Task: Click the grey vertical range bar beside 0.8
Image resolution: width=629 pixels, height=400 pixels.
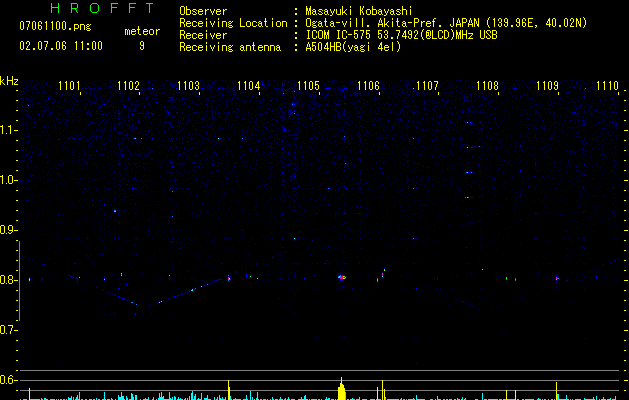Action: pyautogui.click(x=19, y=280)
